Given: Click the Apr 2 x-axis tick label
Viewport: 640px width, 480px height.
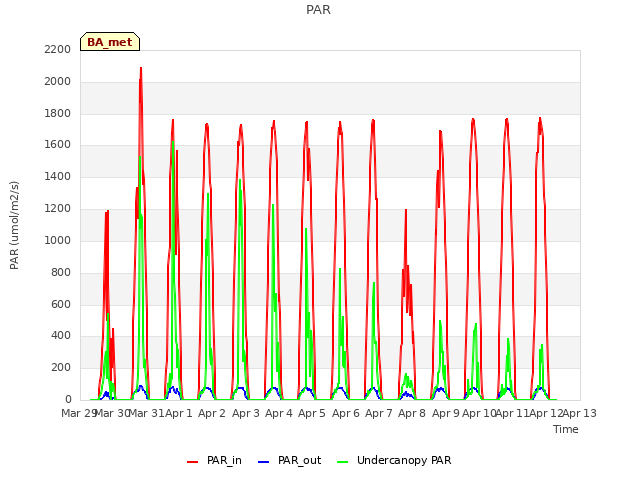Looking at the screenshot, I should coord(212,413).
